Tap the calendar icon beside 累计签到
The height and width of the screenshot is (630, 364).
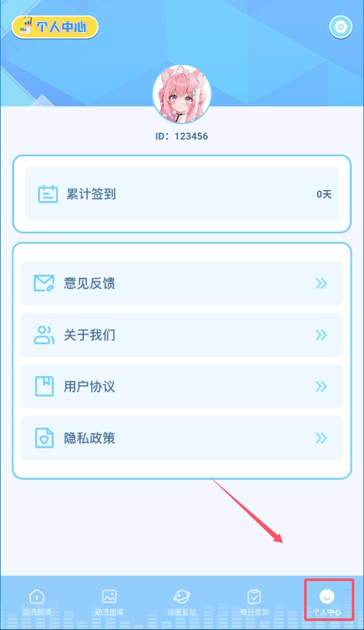(x=48, y=195)
